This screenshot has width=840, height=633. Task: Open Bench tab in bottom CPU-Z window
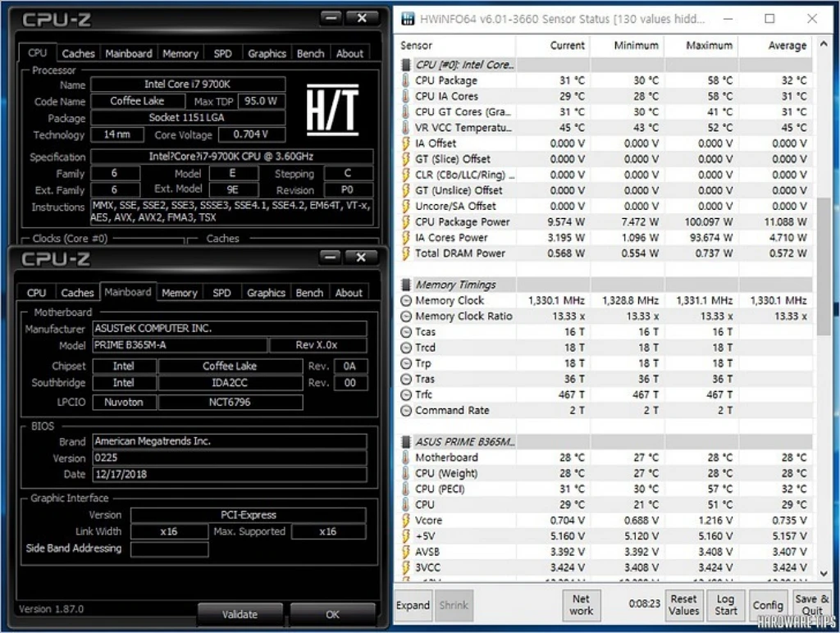(x=309, y=293)
